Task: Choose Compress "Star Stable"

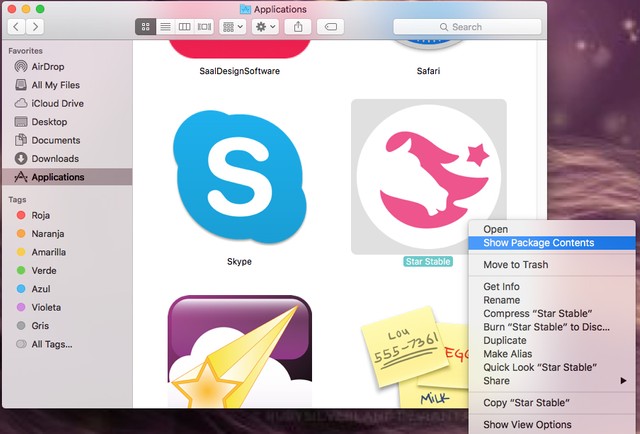Action: 552,314
